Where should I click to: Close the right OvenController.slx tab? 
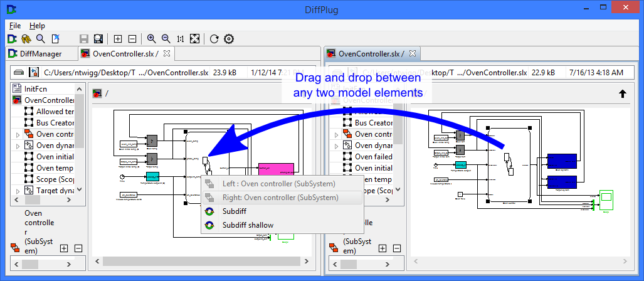click(413, 53)
